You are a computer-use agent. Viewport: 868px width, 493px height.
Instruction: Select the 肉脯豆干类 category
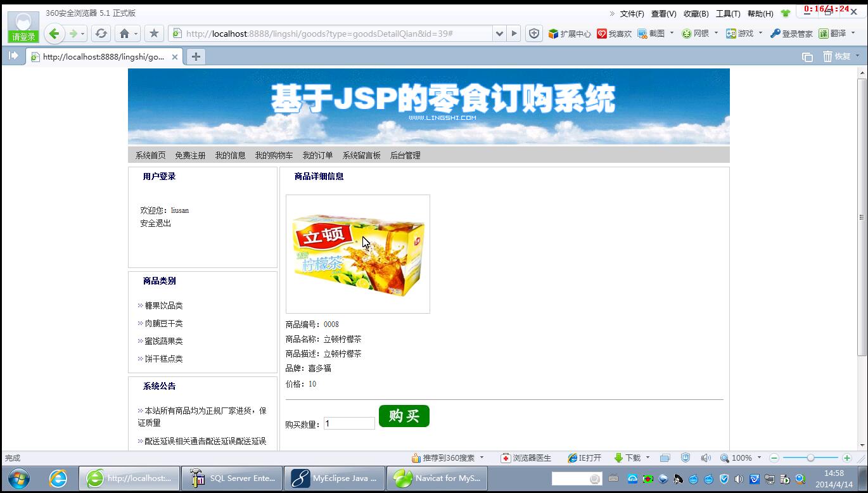coord(163,323)
